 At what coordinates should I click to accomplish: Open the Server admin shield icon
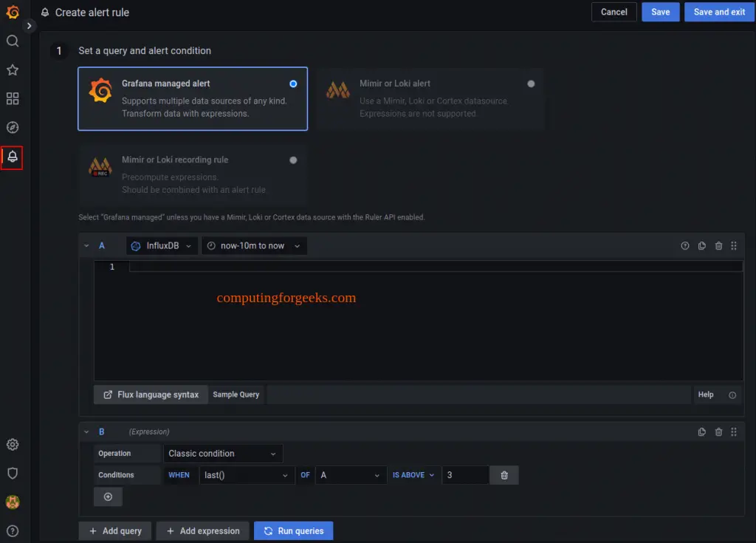[x=13, y=474]
